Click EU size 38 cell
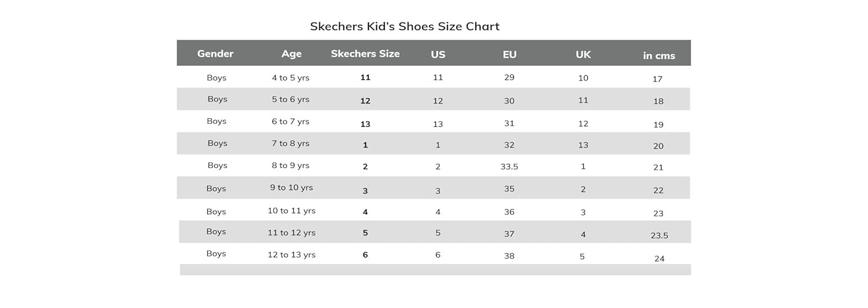Image resolution: width=868 pixels, height=308 pixels. [509, 255]
